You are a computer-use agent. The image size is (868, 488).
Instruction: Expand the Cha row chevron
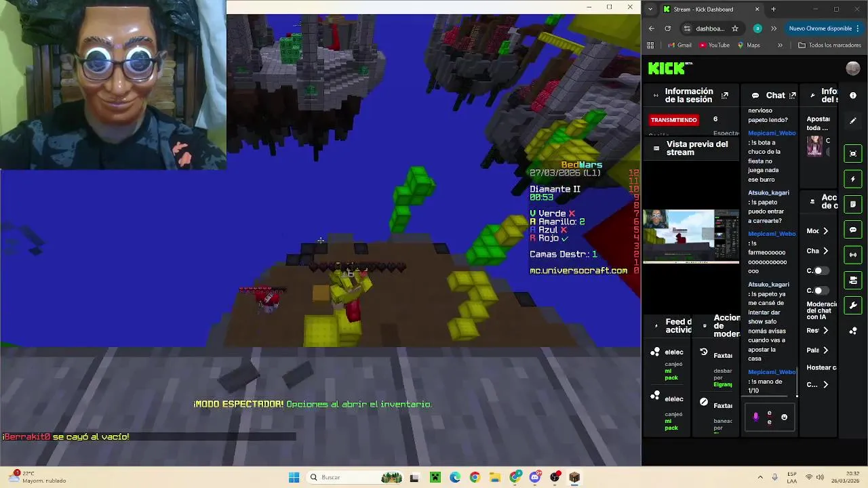coord(825,251)
